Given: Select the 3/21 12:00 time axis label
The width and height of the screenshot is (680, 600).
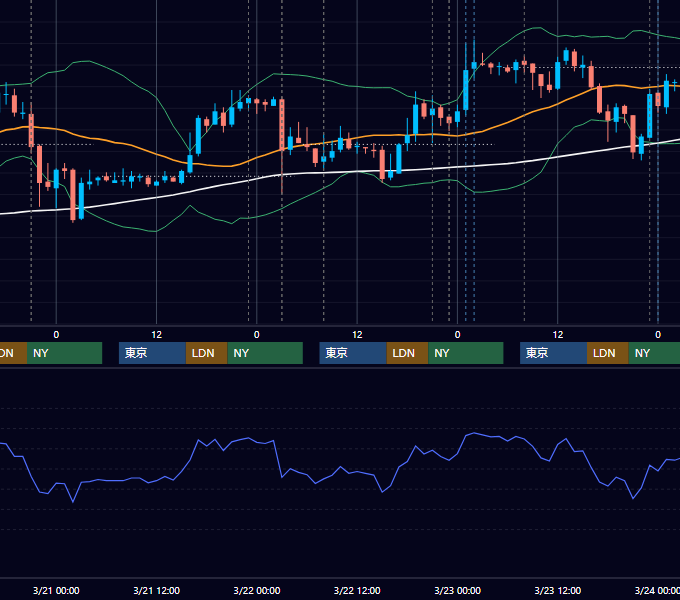Looking at the screenshot, I should coord(156,590).
